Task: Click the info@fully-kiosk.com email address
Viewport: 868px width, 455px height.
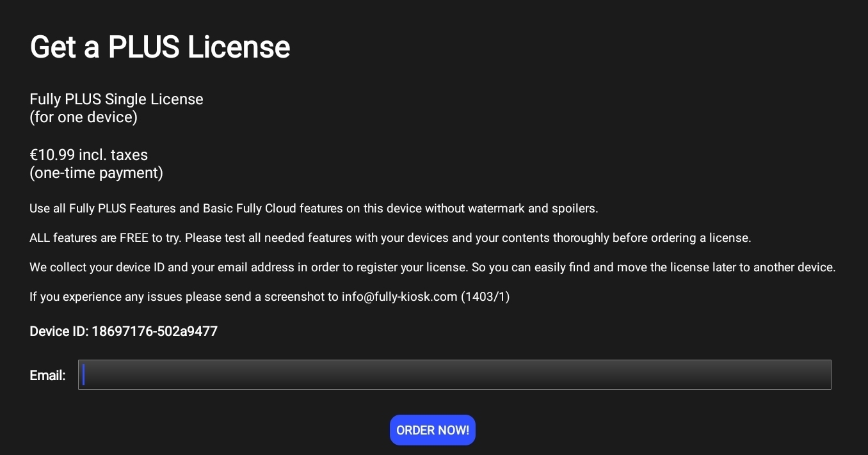Action: click(x=399, y=297)
